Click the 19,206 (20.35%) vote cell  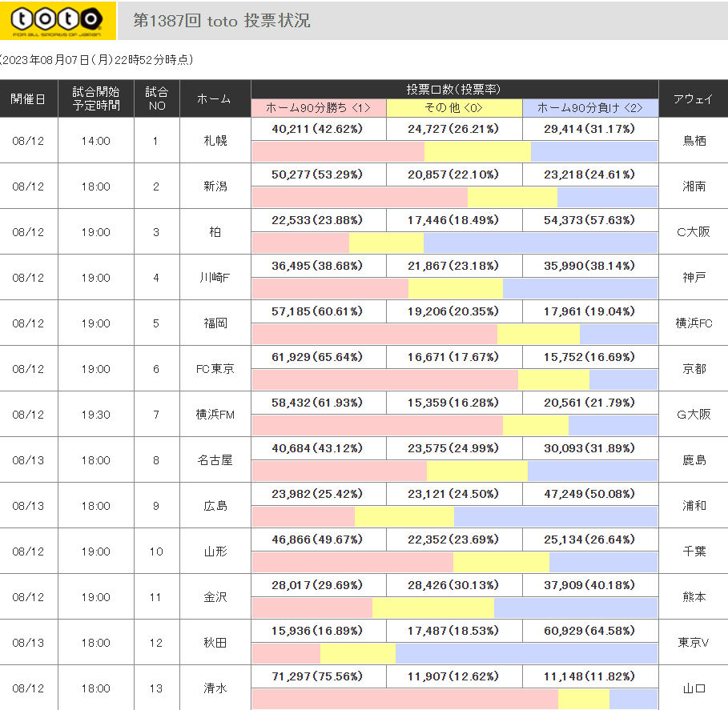pos(453,311)
